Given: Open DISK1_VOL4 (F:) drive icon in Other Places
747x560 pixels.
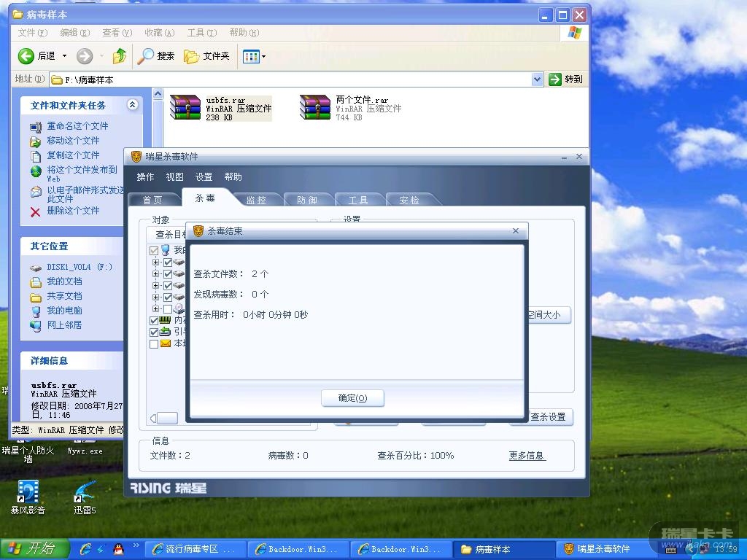Looking at the screenshot, I should click(x=36, y=268).
